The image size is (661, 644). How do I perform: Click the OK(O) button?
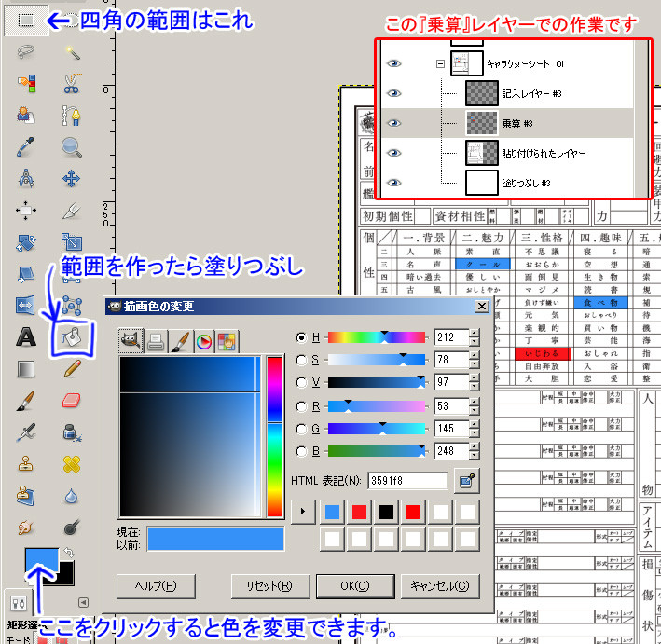[355, 586]
